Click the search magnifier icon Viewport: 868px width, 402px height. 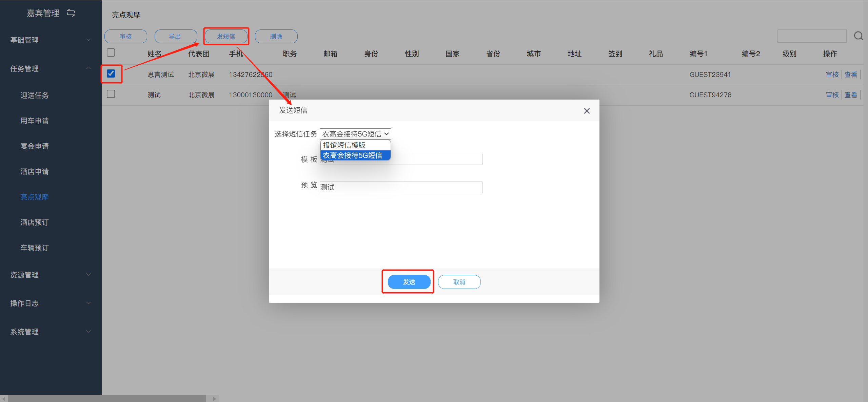(x=859, y=36)
